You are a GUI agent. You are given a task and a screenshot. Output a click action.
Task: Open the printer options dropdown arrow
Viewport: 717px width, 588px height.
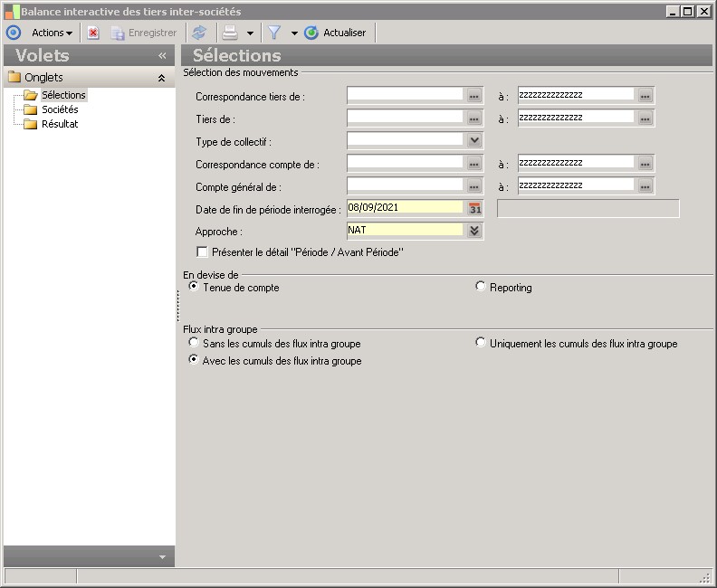coord(250,33)
